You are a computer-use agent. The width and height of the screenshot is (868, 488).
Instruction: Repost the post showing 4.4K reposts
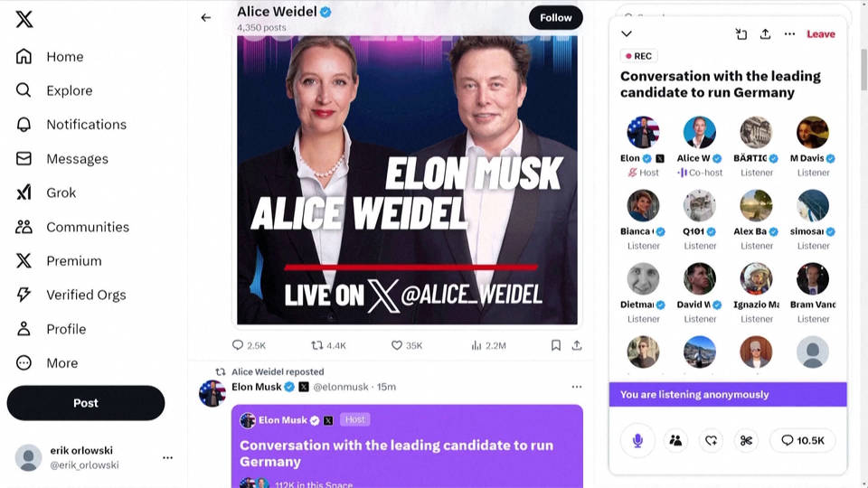click(x=328, y=345)
